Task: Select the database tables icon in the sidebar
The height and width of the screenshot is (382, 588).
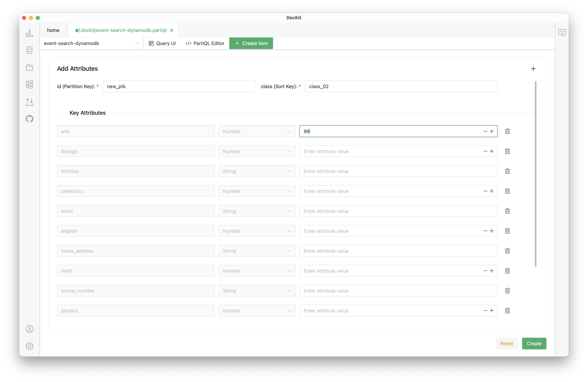Action: click(x=29, y=50)
